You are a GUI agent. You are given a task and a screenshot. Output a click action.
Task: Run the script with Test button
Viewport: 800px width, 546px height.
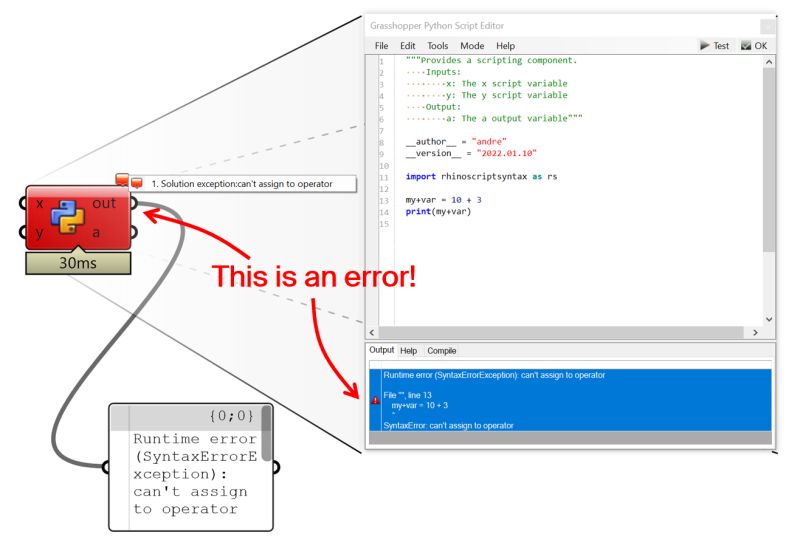click(715, 46)
